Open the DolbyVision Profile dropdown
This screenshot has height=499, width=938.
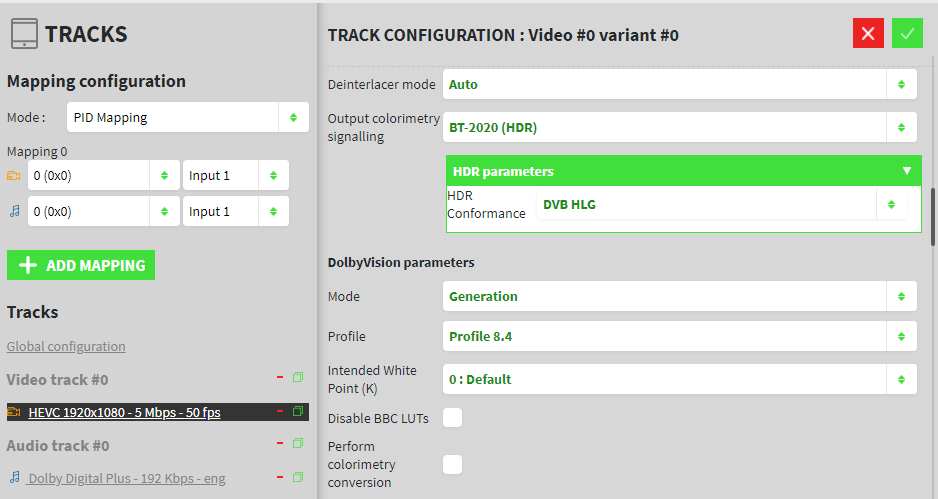(680, 336)
